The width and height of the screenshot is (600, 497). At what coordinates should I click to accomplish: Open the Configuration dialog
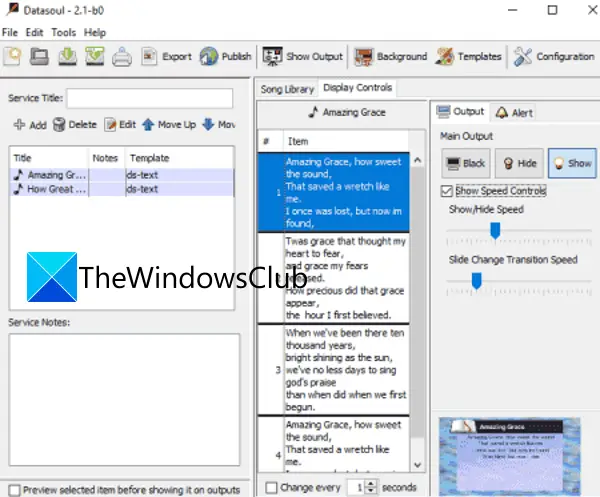[x=554, y=57]
